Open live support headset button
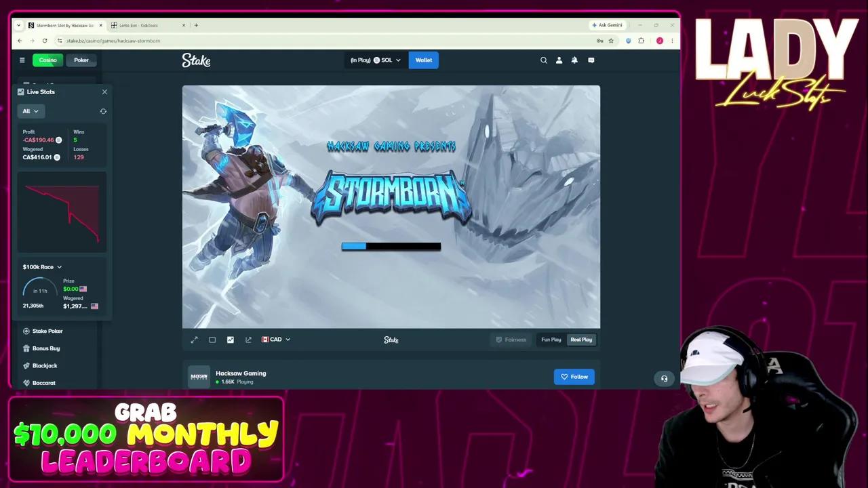 pyautogui.click(x=664, y=379)
